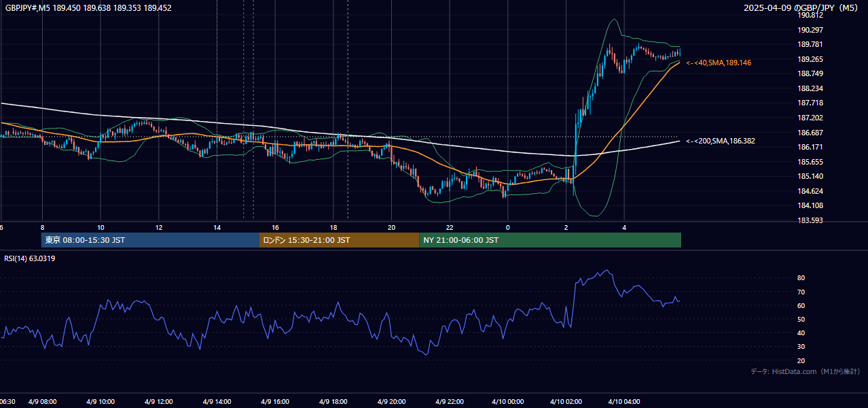This screenshot has height=408, width=868.
Task: Click the 2025-04-09 GBP/JPY (M5) chart title
Action: tap(802, 8)
